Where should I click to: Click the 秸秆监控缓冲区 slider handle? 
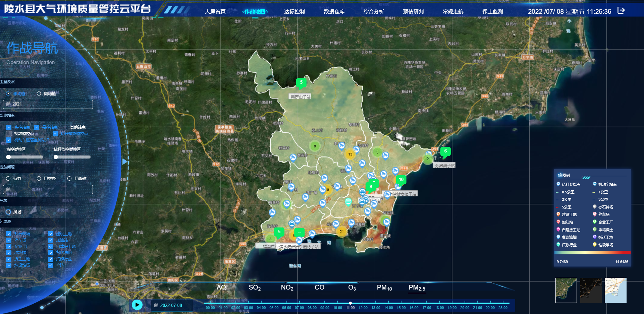click(56, 157)
